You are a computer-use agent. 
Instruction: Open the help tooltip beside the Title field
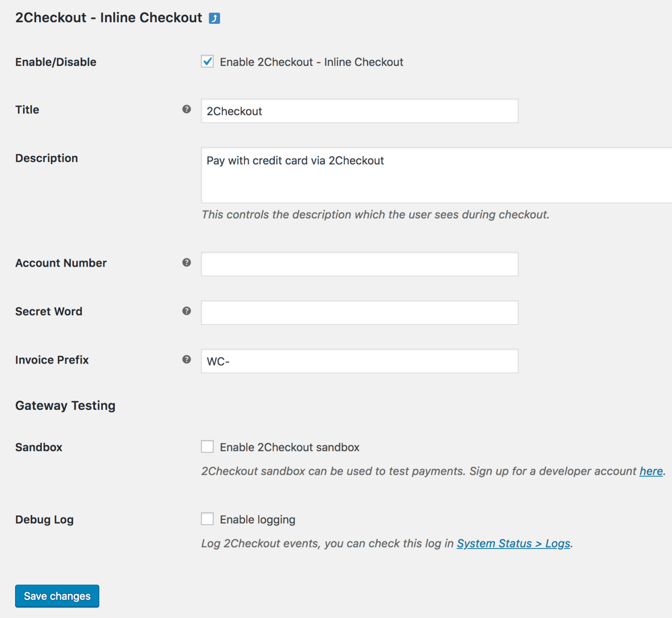coord(186,110)
